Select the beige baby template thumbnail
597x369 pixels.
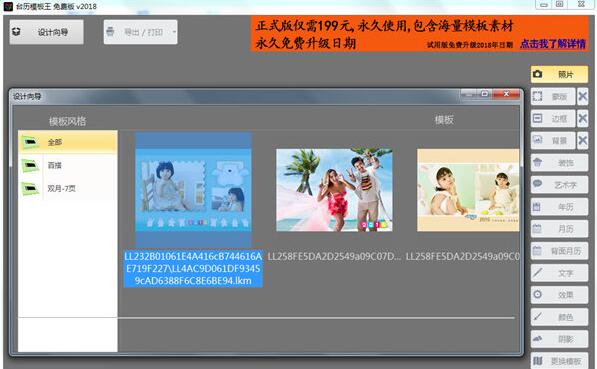point(468,190)
